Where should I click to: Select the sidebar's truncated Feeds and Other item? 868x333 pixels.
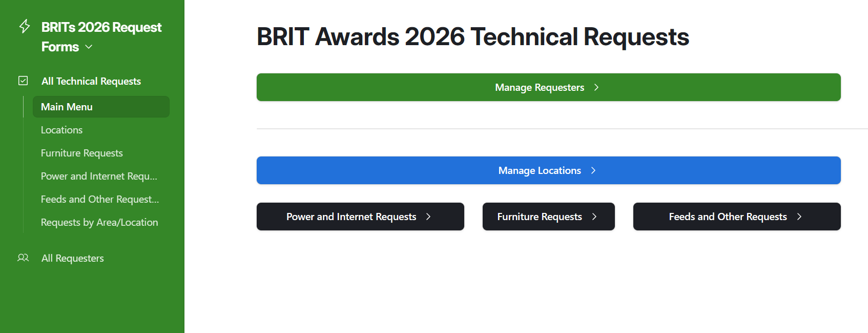pyautogui.click(x=100, y=199)
